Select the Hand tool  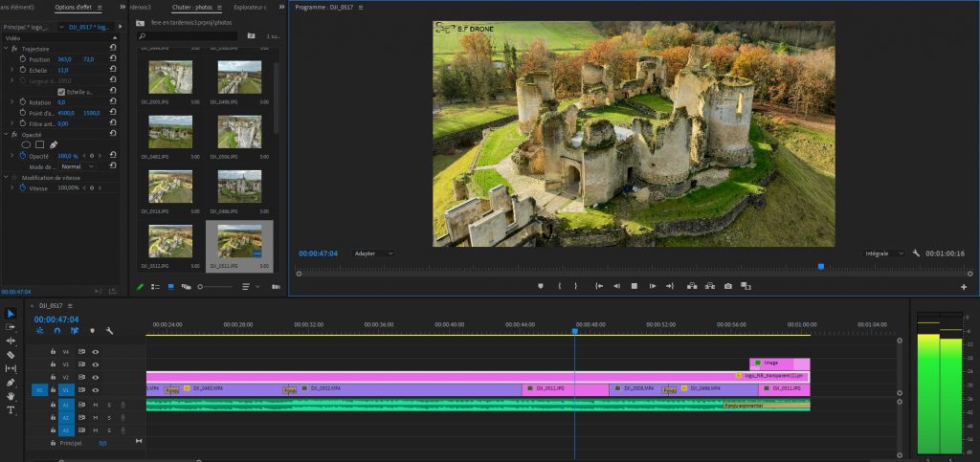[11, 396]
